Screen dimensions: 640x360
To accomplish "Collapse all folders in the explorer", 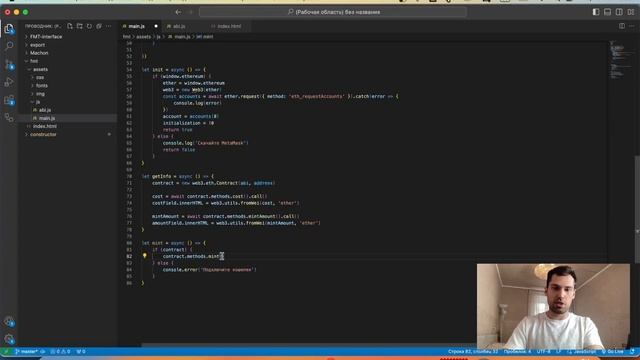I will click(x=99, y=26).
